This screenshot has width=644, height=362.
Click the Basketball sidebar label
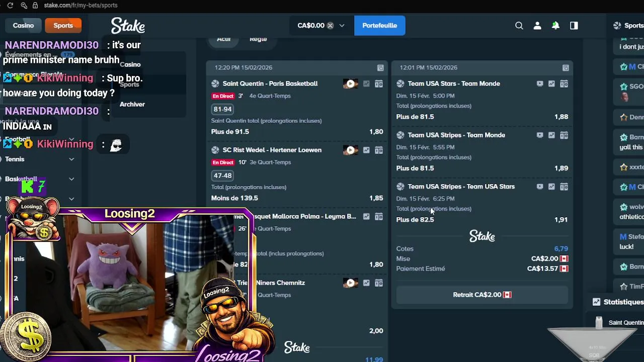click(21, 179)
